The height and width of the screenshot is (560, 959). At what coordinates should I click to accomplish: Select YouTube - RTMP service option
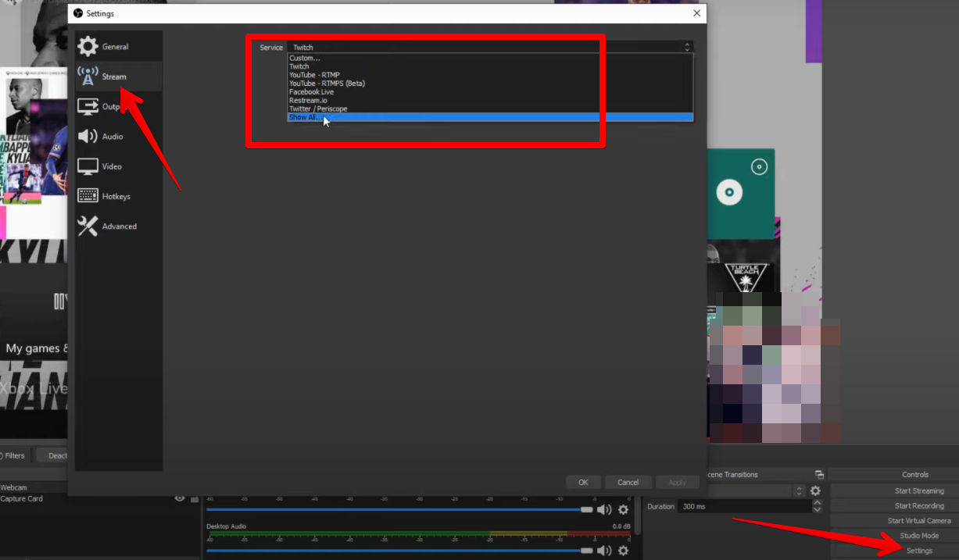click(x=490, y=75)
